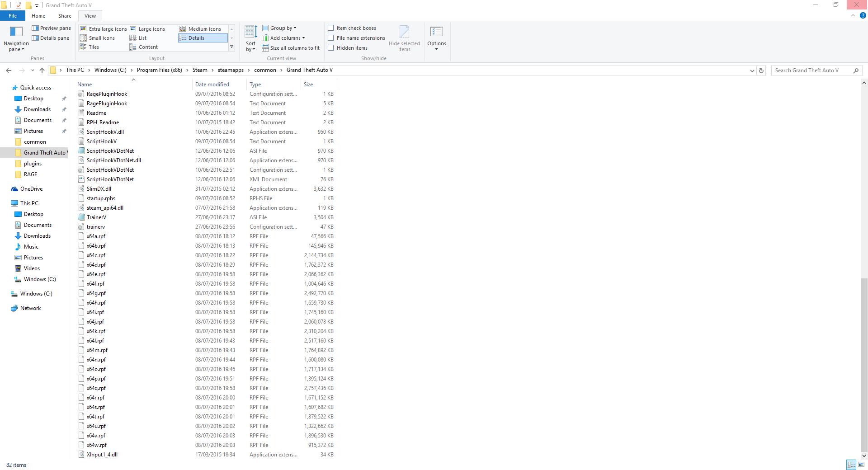Click Size all columns to fit
Image resolution: width=868 pixels, height=470 pixels.
click(x=291, y=48)
